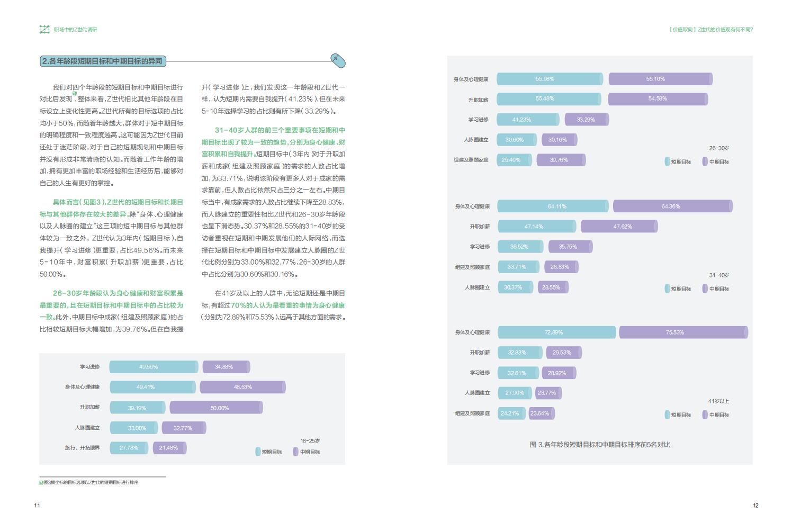
Task: Click the mouse icon at heading line end
Action: coord(338,60)
